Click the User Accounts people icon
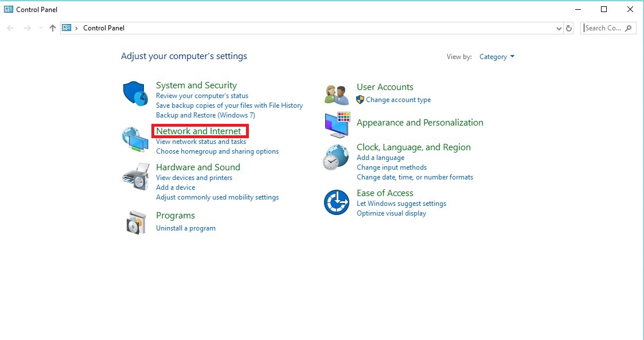644x340 pixels. coord(337,95)
